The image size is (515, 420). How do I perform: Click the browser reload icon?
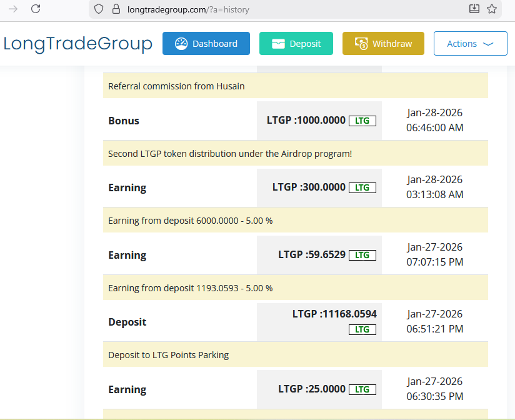point(36,9)
